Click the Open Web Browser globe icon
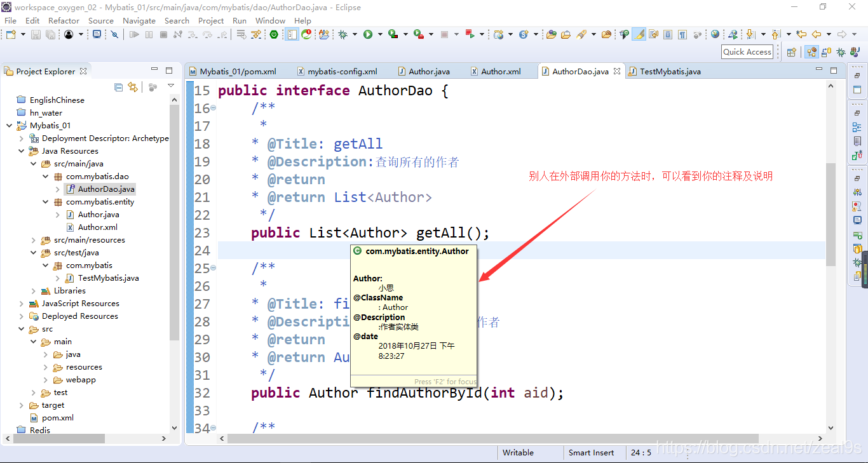 (715, 34)
